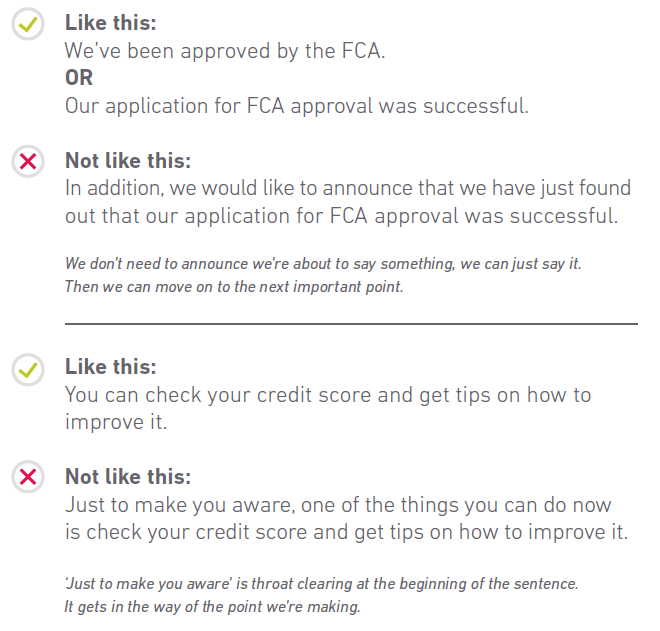Click the 'Not like this:' heading above 'Just to make'

click(128, 476)
